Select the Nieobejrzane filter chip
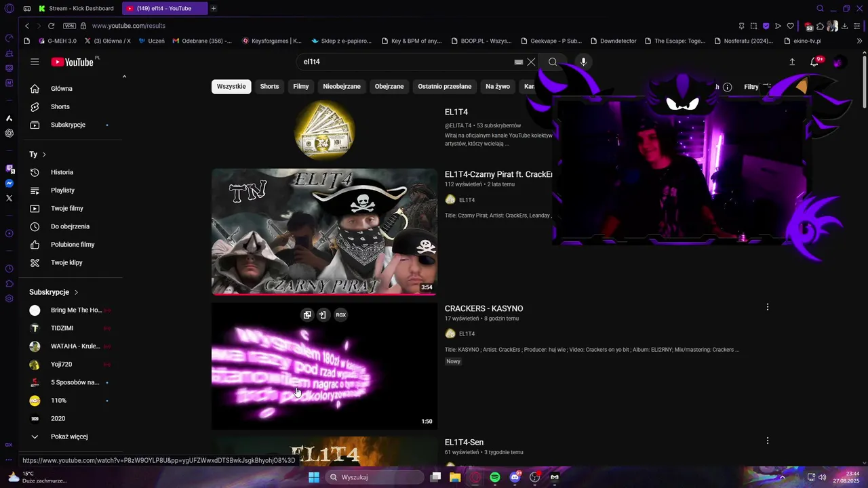This screenshot has width=868, height=488. pyautogui.click(x=342, y=87)
